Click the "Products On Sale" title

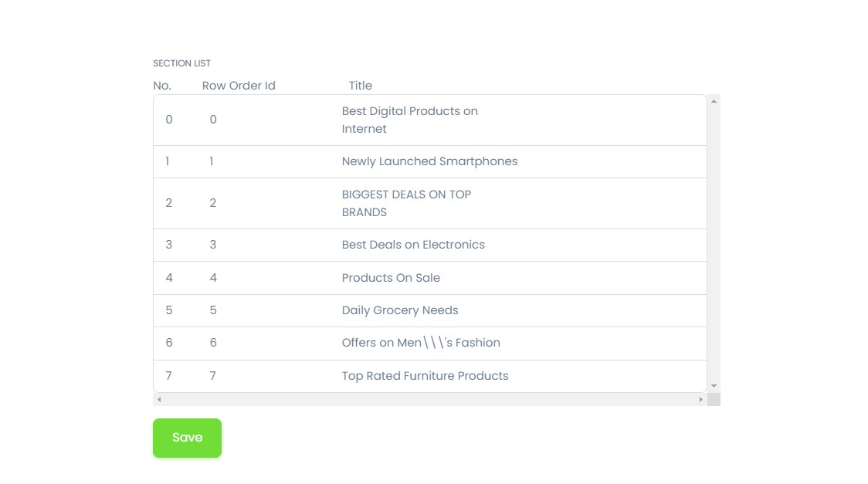(x=391, y=278)
